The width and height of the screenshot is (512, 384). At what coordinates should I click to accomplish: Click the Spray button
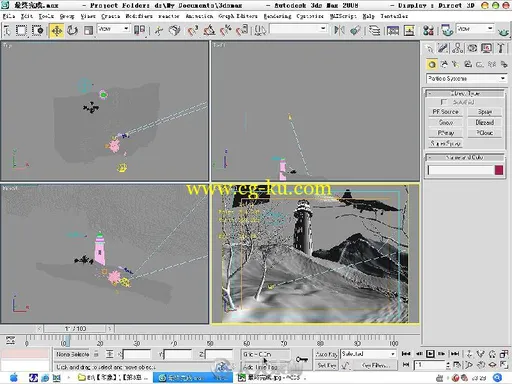tap(485, 112)
